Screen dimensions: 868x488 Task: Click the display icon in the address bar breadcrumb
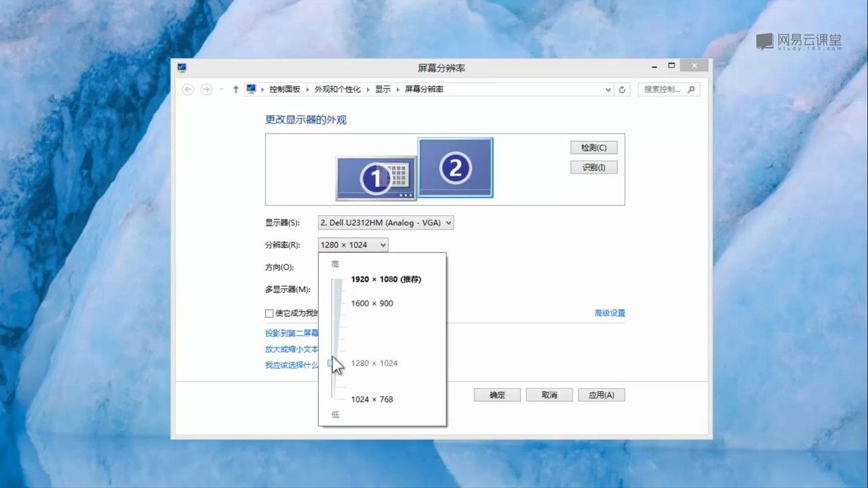click(x=250, y=89)
